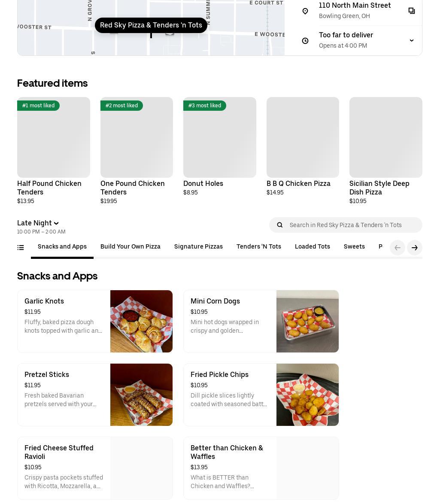Click the Red Sky Pizza map marker
This screenshot has height=504, width=431.
(151, 25)
